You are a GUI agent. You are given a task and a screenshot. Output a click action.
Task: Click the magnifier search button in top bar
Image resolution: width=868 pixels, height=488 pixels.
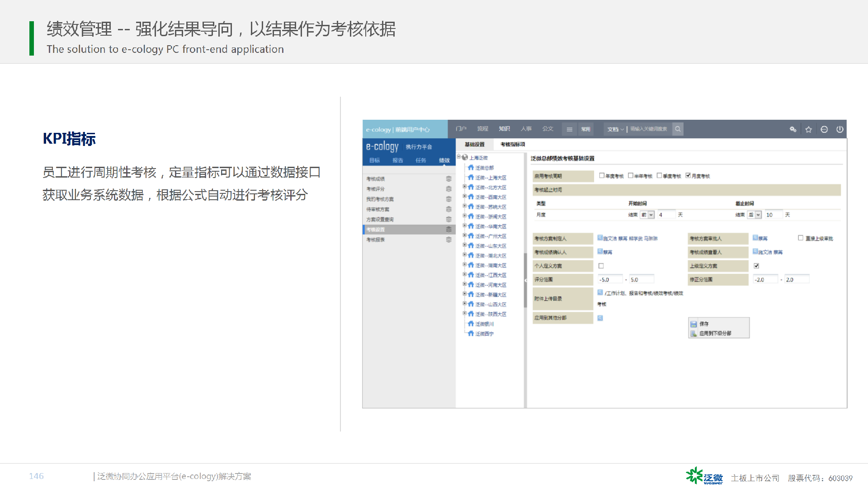point(678,129)
